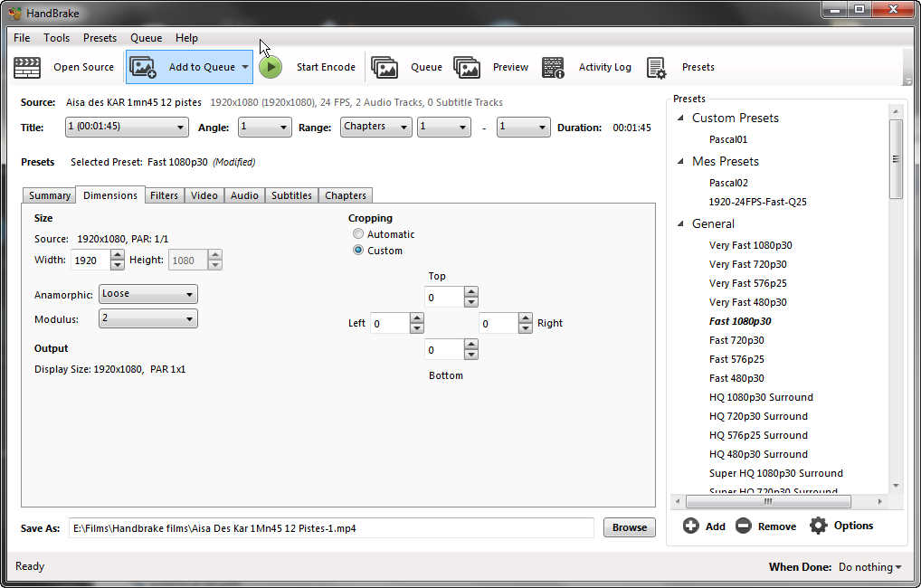921x588 pixels.
Task: Open the Add to Queue dropdown arrow
Action: click(245, 67)
